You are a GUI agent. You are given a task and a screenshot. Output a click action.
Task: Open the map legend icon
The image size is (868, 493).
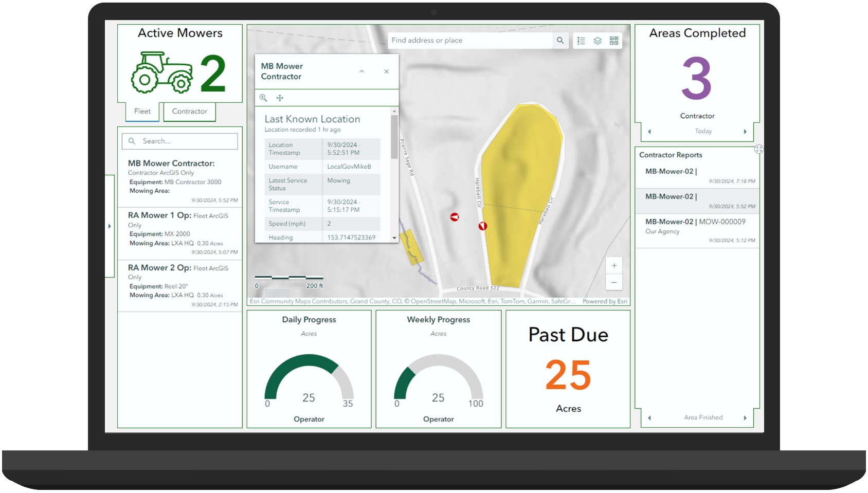(x=582, y=41)
